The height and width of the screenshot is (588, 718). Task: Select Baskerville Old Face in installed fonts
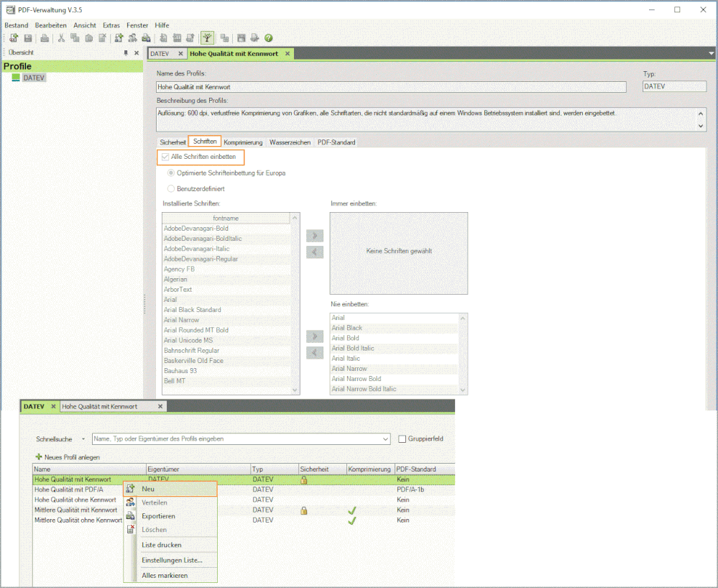point(226,361)
